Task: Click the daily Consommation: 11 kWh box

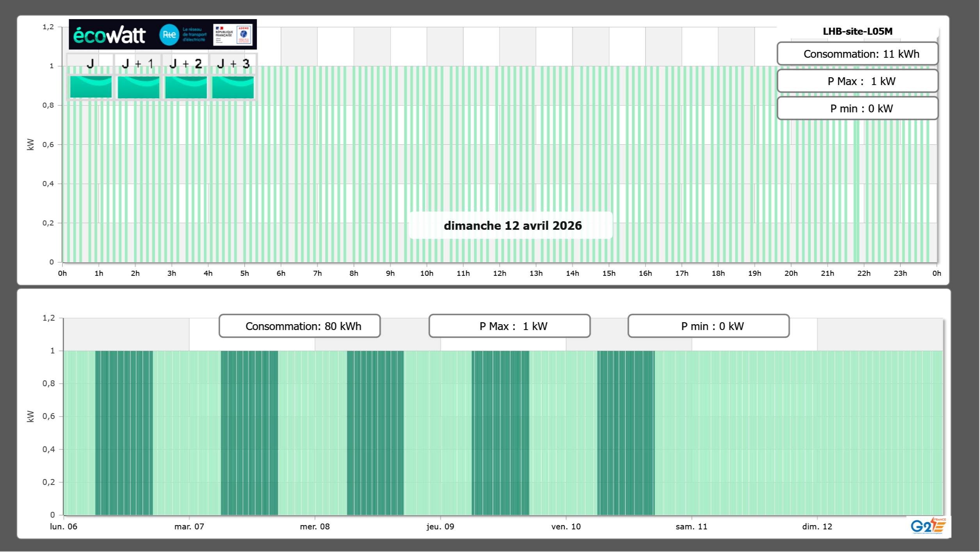Action: click(857, 54)
